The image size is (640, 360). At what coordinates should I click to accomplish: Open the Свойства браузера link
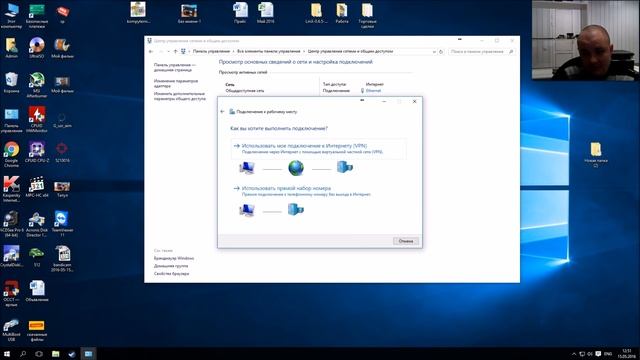171,273
